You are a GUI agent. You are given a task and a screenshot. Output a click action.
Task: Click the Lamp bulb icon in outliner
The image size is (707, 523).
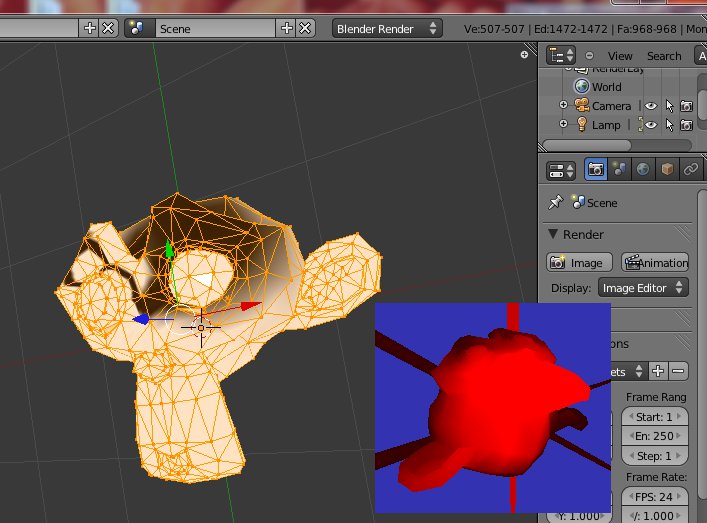pyautogui.click(x=582, y=124)
